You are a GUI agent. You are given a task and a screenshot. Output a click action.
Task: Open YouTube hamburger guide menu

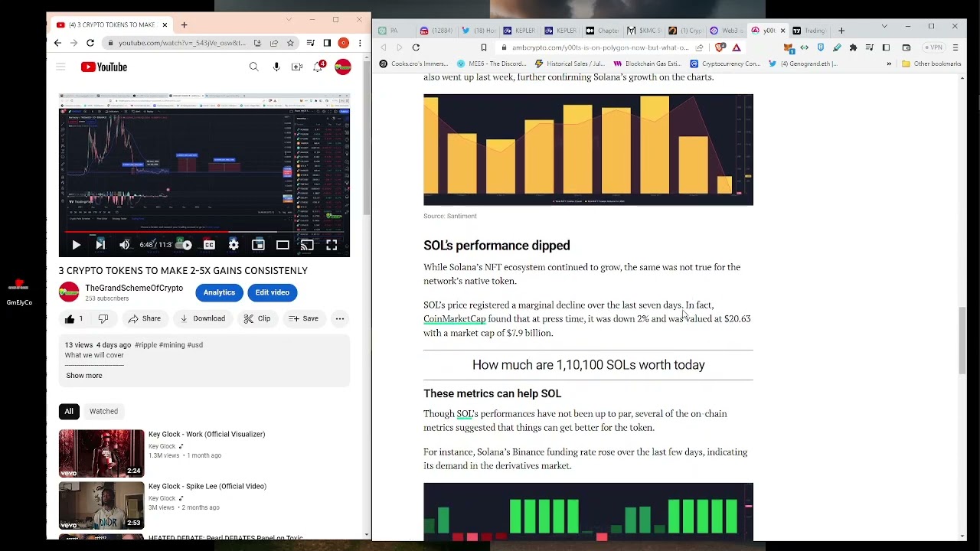click(60, 67)
